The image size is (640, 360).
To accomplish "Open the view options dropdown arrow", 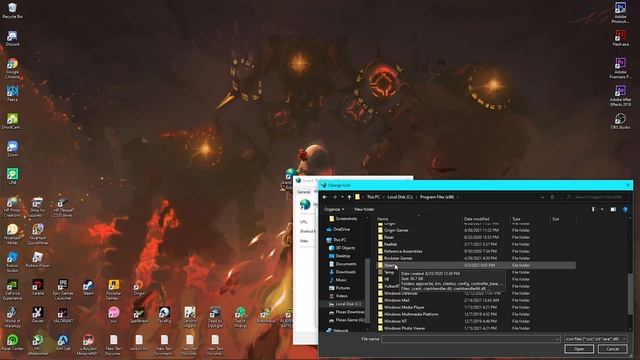I will 602,209.
